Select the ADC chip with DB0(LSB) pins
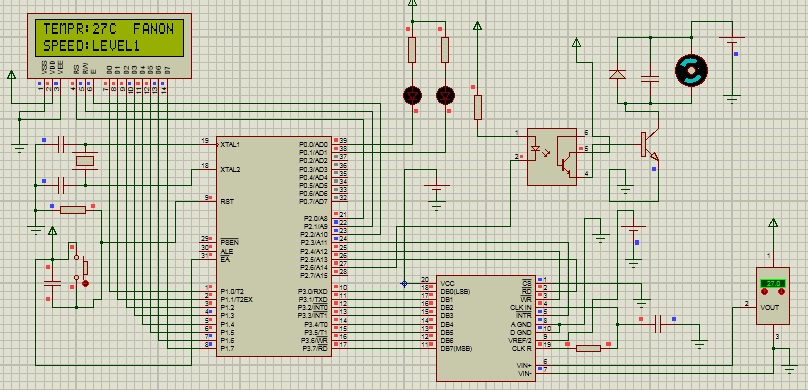 point(486,328)
